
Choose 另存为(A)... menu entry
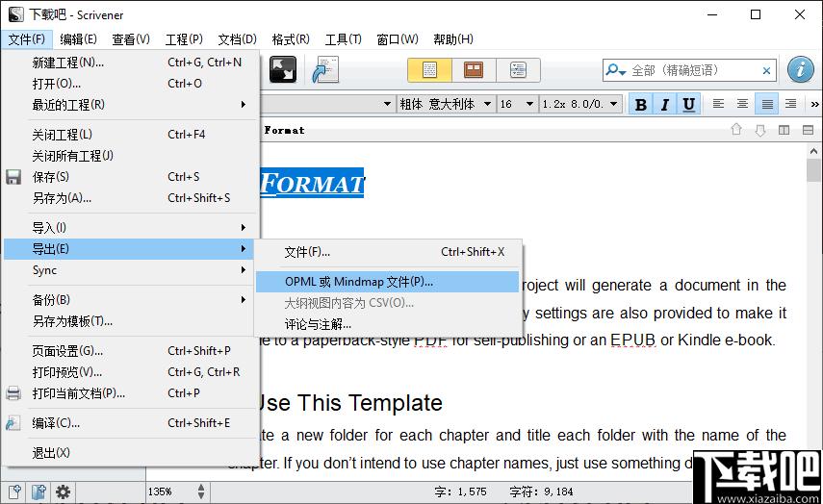(x=131, y=198)
